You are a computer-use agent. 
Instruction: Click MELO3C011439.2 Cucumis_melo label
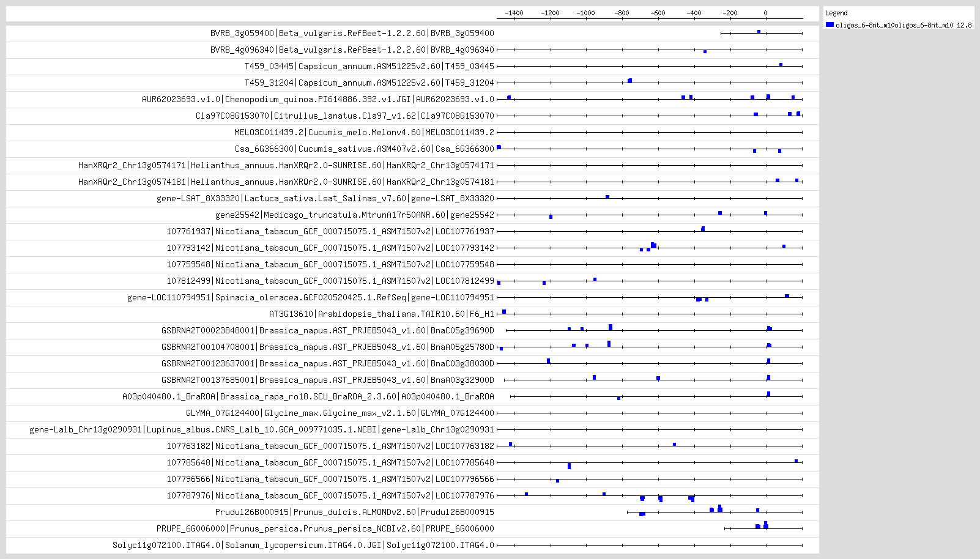click(364, 132)
